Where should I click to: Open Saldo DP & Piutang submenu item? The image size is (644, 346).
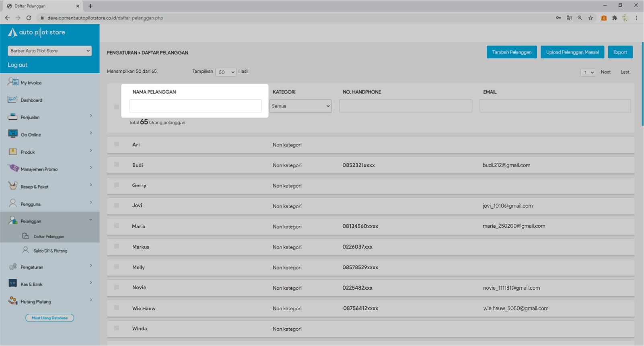point(50,251)
